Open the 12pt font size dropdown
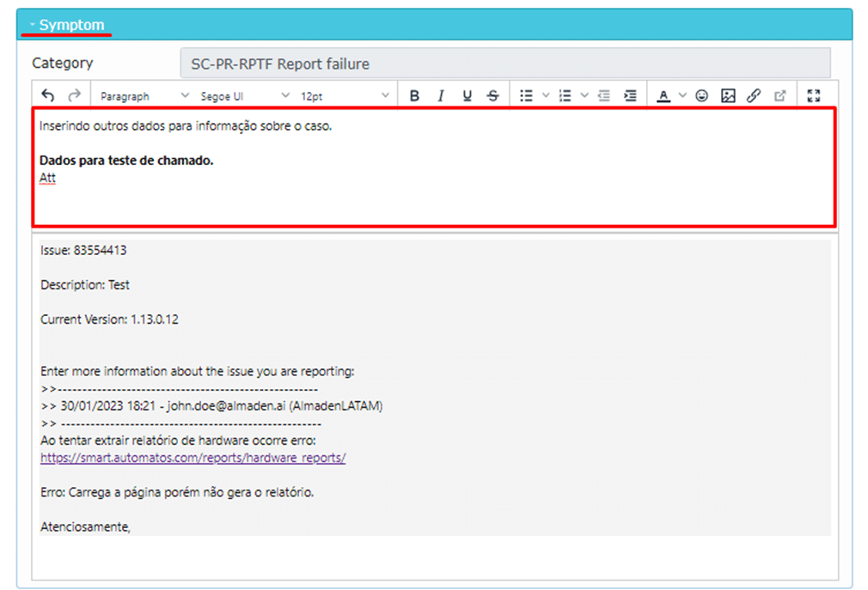The width and height of the screenshot is (868, 590). click(345, 96)
